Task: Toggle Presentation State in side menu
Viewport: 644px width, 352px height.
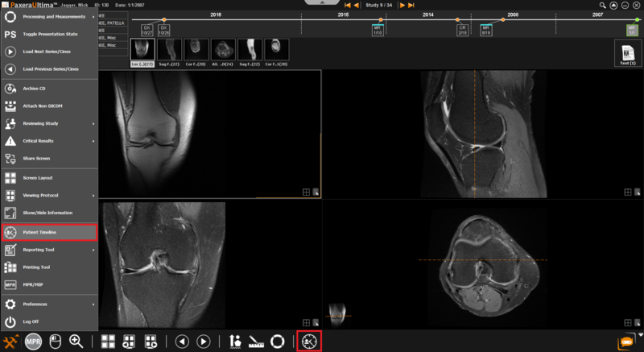Action: 48,35
